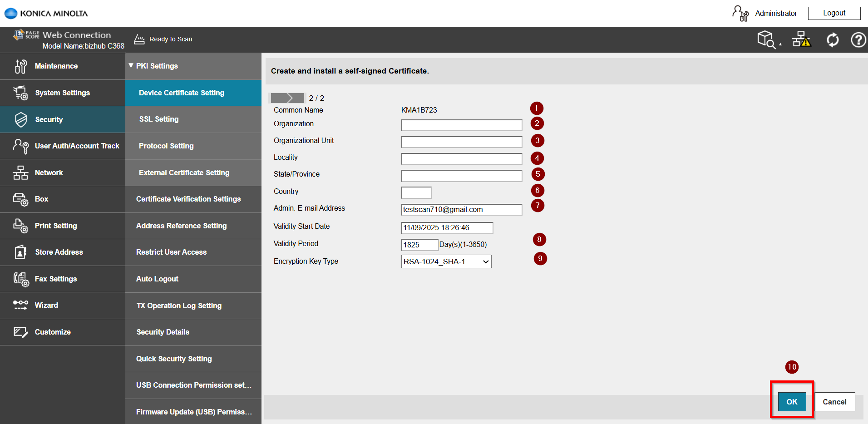This screenshot has width=868, height=424.
Task: Click the Fax Settings icon
Action: pyautogui.click(x=21, y=279)
